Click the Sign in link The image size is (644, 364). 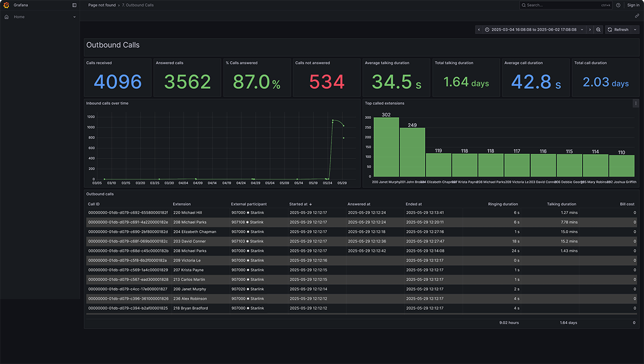pos(633,5)
